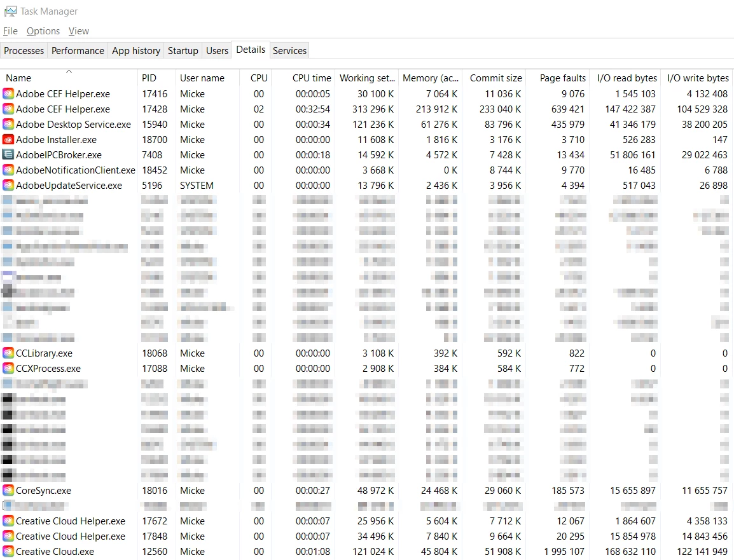
Task: Switch to the Performance tab
Action: point(78,50)
